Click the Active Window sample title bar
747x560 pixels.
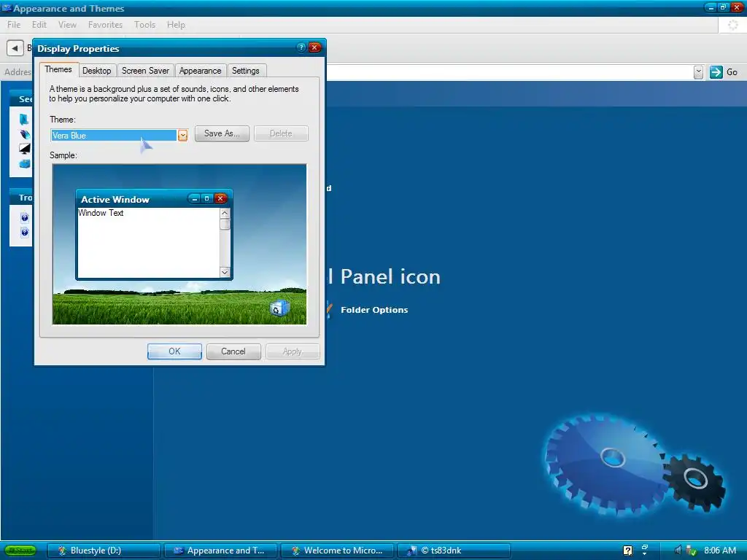point(154,199)
